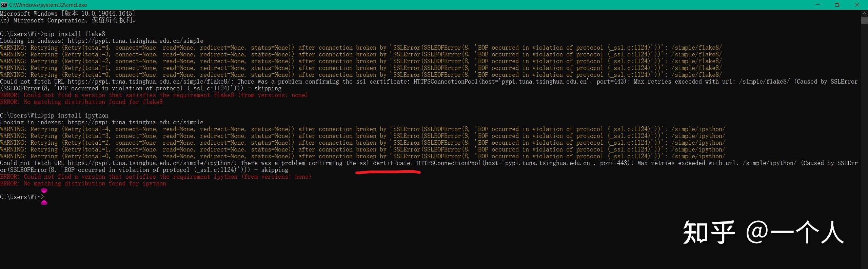
Task: Click 'Could not fetch URL' line for flake8
Action: pos(429,82)
